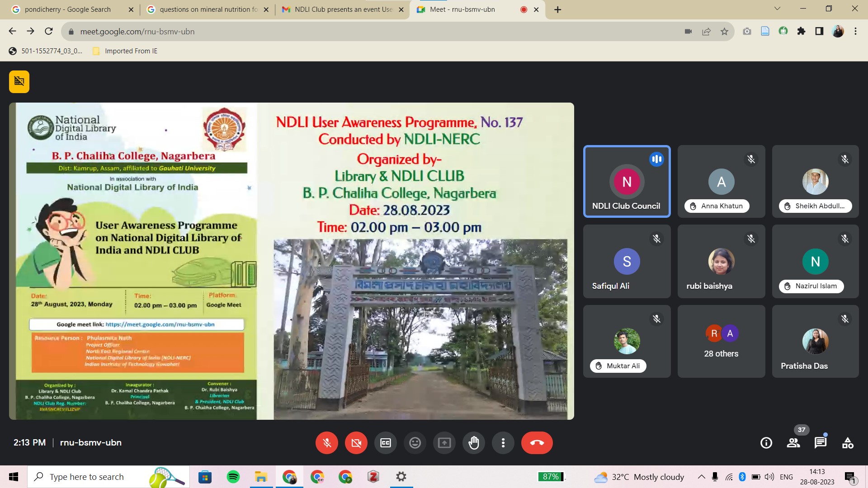Open chat with everyone icon

(x=821, y=443)
